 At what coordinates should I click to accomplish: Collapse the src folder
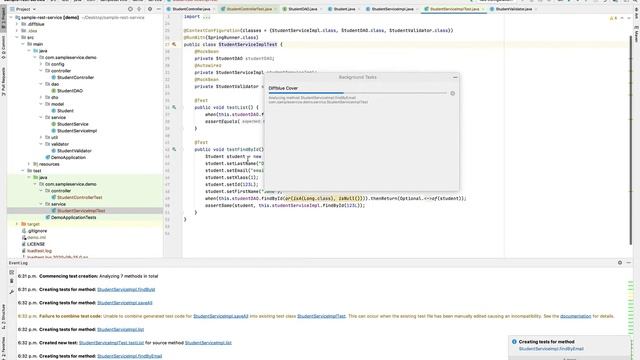pyautogui.click(x=17, y=37)
